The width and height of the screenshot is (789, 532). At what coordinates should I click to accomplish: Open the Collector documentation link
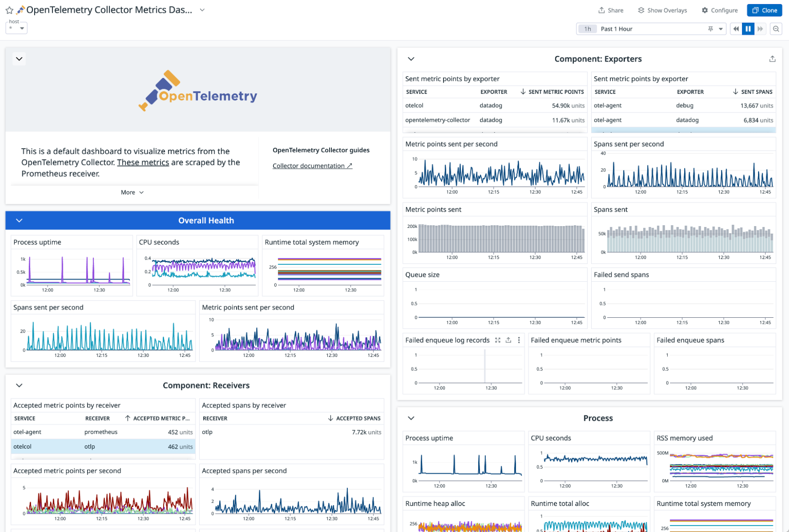click(x=312, y=166)
